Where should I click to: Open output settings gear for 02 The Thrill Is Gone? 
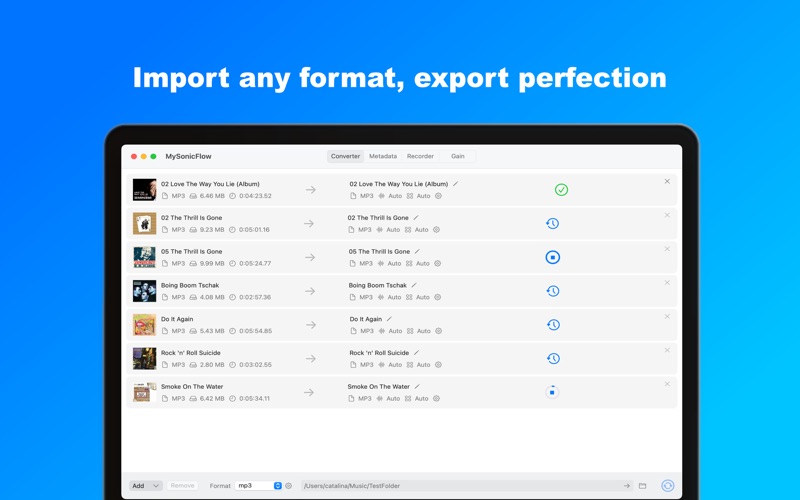click(x=436, y=230)
